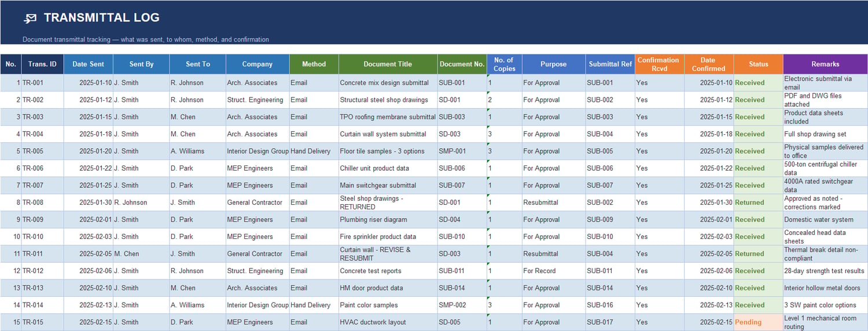868x331 pixels.
Task: Select 'Resubmittal' purpose in TR-011 row
Action: [554, 254]
